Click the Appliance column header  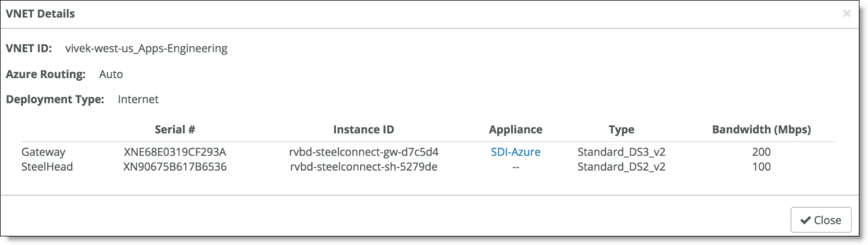[x=516, y=129]
